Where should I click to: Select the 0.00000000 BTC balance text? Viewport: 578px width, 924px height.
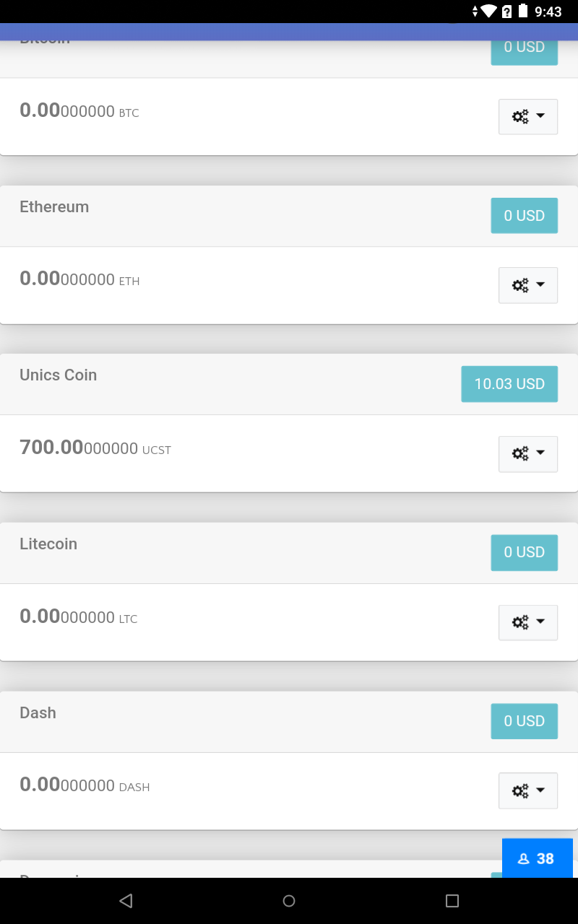(x=79, y=112)
